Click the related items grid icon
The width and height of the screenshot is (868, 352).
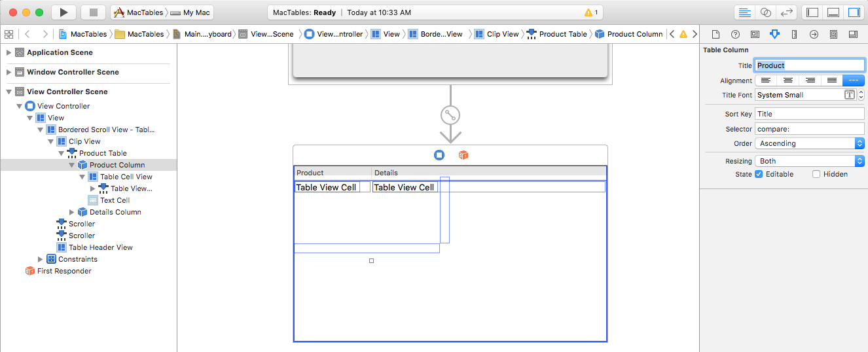click(x=9, y=34)
